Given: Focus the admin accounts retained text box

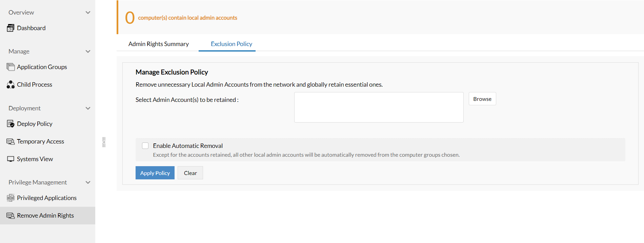Looking at the screenshot, I should 379,107.
